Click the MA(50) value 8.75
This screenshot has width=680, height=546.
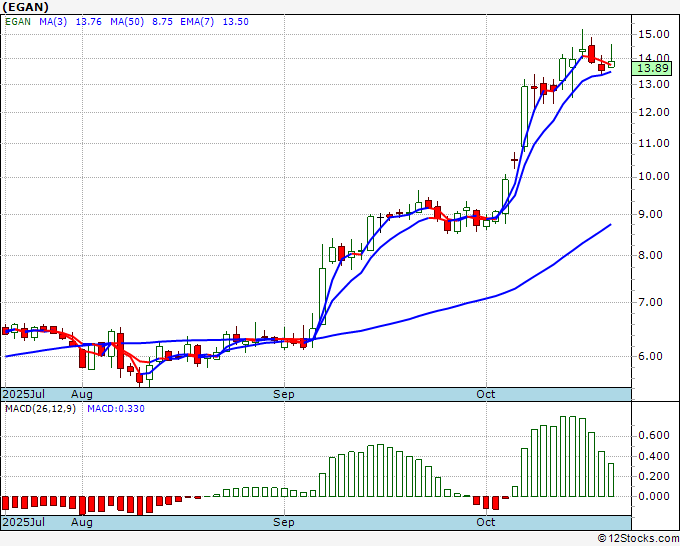tap(162, 22)
